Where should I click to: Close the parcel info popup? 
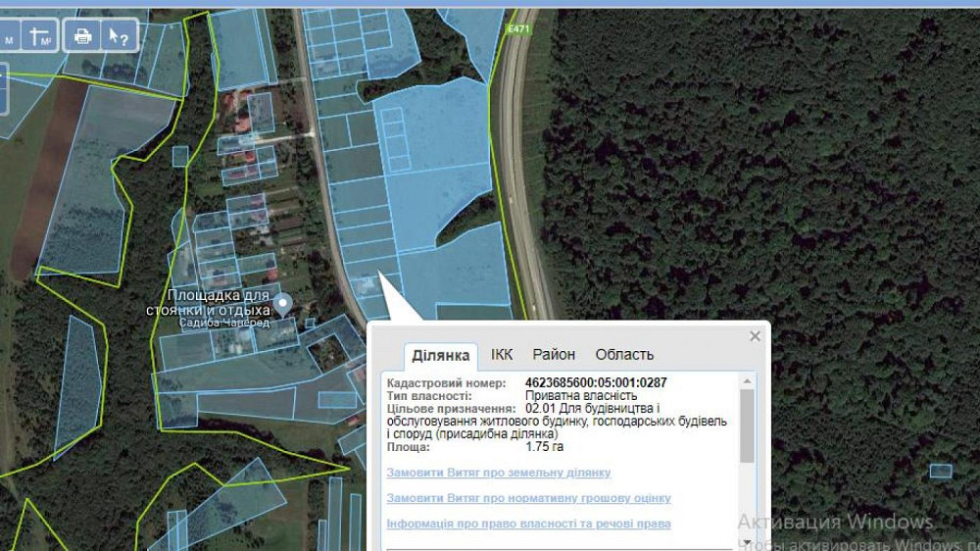755,336
